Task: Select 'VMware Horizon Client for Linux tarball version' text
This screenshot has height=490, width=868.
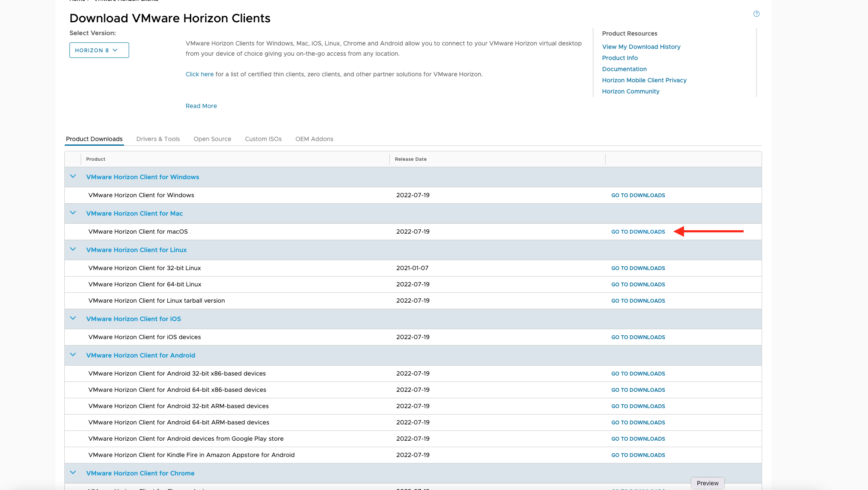Action: [157, 301]
